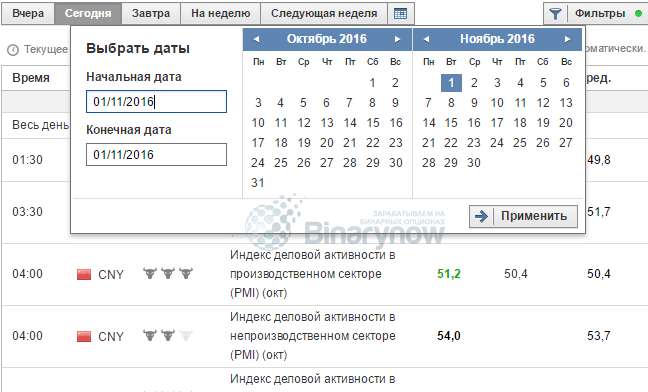This screenshot has height=392, width=648.
Task: Click the green 51,2 actual value
Action: [x=449, y=274]
